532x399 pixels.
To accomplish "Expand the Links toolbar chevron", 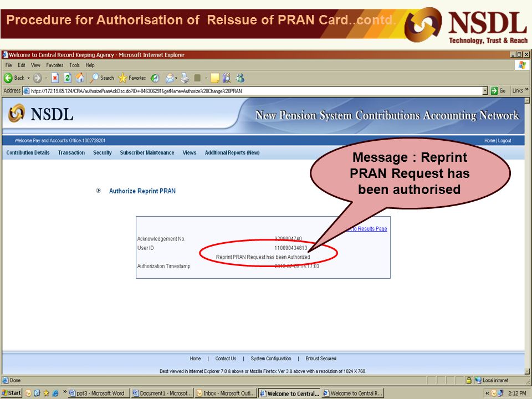I will coord(526,90).
